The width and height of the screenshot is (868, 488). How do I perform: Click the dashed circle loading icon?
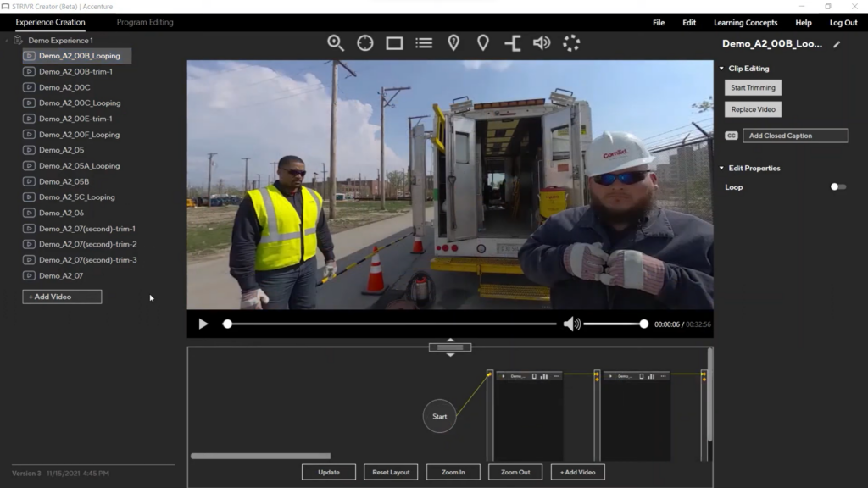pyautogui.click(x=571, y=43)
